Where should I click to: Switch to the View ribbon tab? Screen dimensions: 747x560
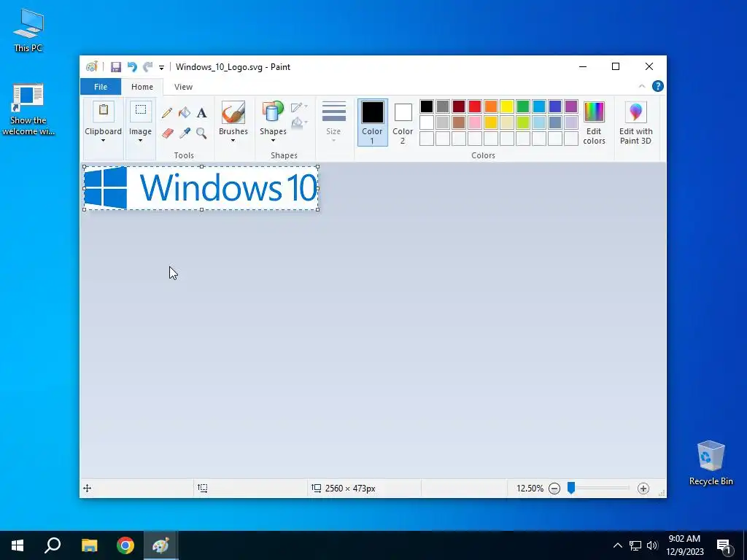coord(183,87)
